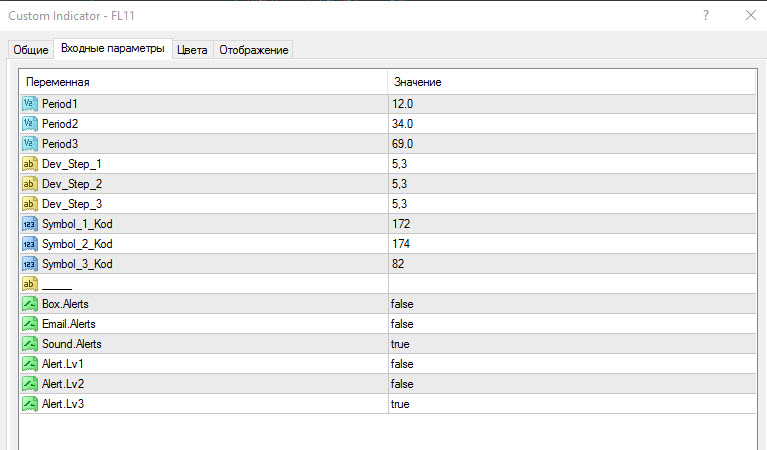767x450 pixels.
Task: Select the Dev_Step_3 value 5,3
Action: (x=399, y=204)
